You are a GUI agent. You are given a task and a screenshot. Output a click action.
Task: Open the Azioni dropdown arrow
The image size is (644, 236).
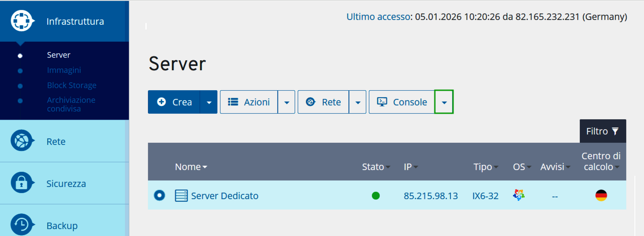coord(286,102)
